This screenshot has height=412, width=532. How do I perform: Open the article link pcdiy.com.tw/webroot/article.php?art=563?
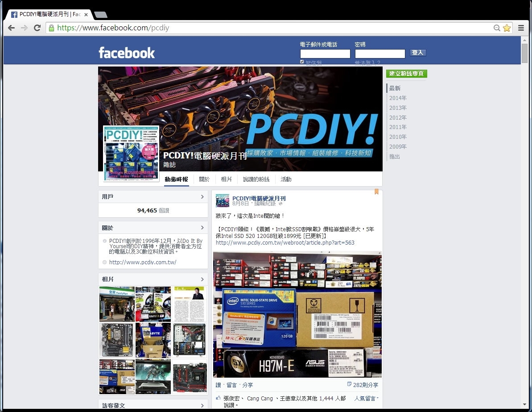click(285, 243)
